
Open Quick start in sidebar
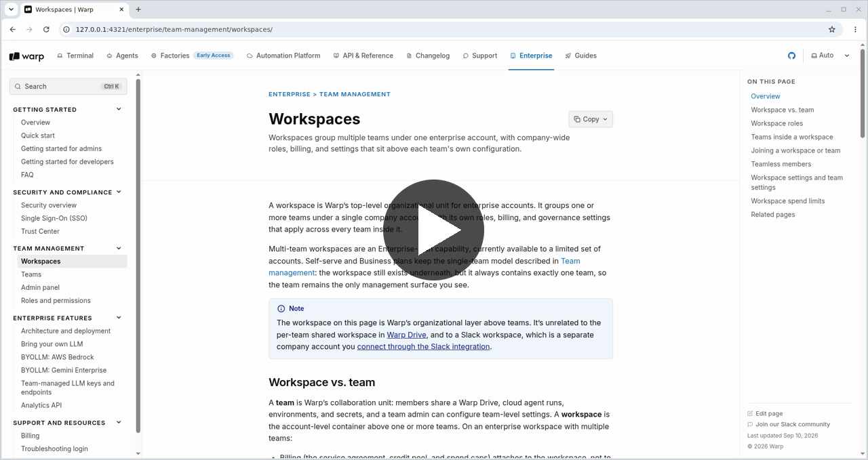pyautogui.click(x=38, y=135)
